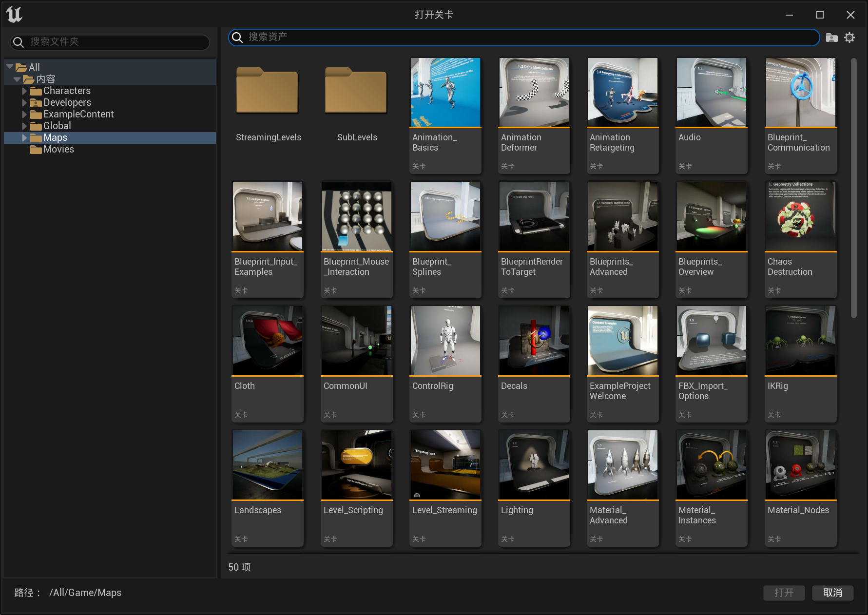Click the Unreal Engine logo icon
This screenshot has height=615, width=868.
point(14,15)
